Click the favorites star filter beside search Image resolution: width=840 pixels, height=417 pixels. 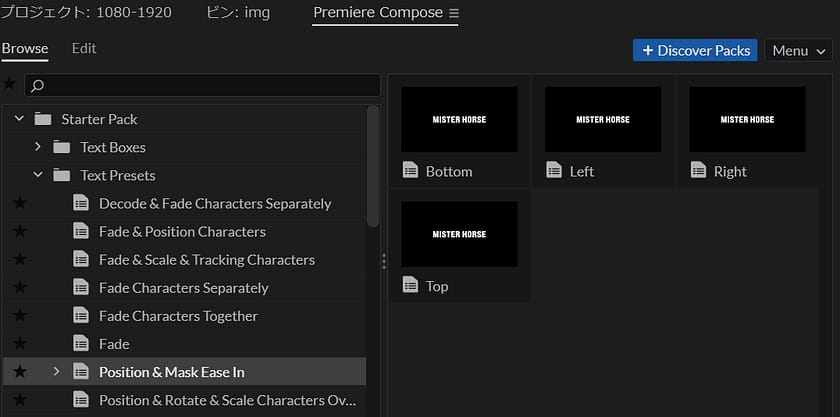10,84
